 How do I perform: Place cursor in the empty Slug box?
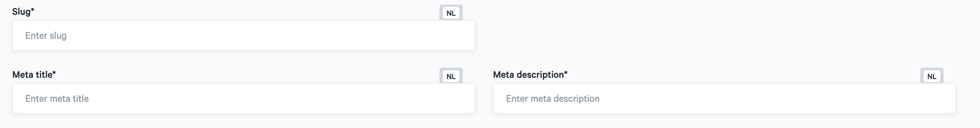(x=244, y=35)
